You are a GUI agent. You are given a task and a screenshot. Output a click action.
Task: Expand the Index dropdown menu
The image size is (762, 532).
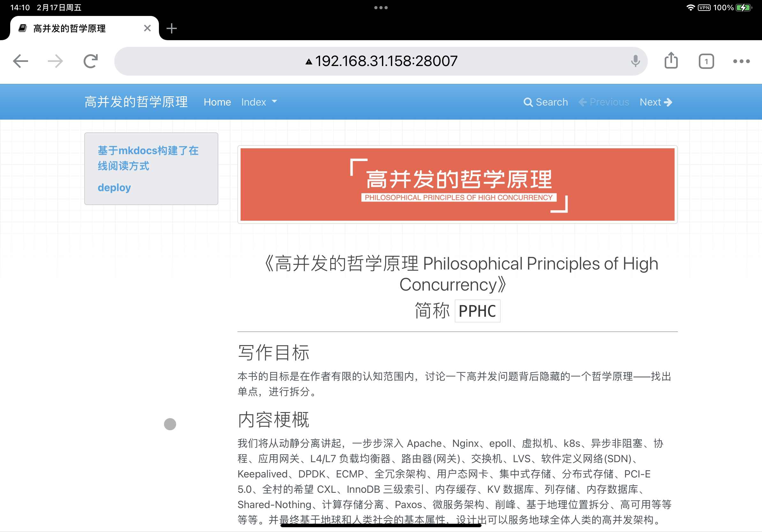(x=259, y=102)
